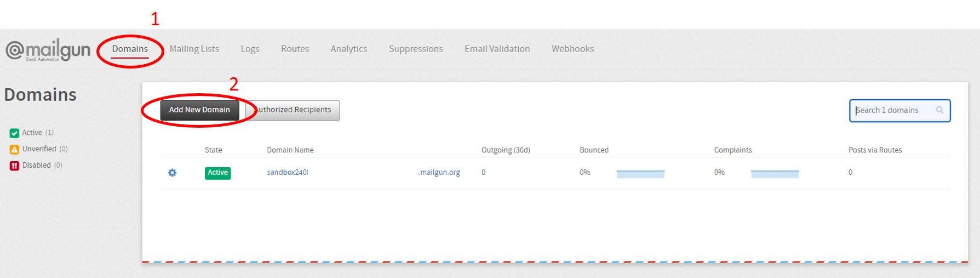The image size is (980, 278).
Task: Open Suppressions
Action: (x=416, y=49)
